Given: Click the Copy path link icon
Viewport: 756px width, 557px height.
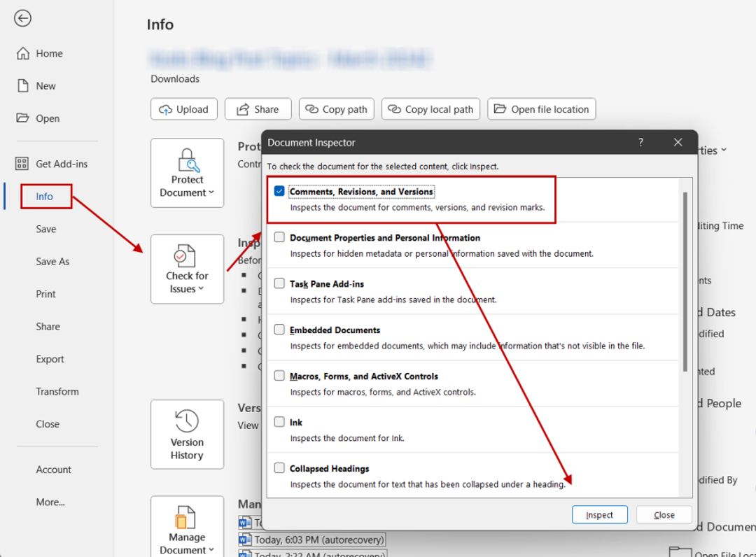Looking at the screenshot, I should 309,109.
